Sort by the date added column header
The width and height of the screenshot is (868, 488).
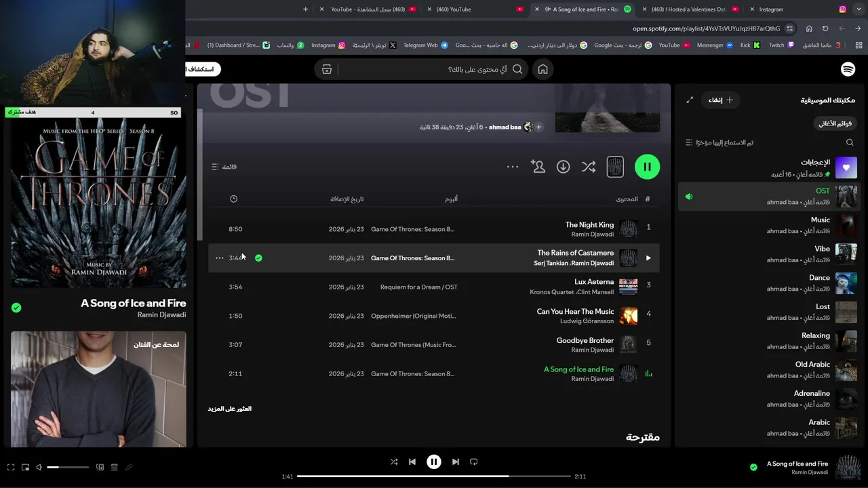click(x=347, y=199)
